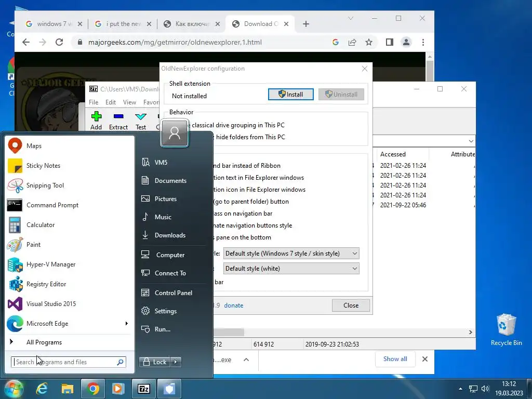Open a new Chrome tab
This screenshot has height=399, width=532.
(306, 24)
